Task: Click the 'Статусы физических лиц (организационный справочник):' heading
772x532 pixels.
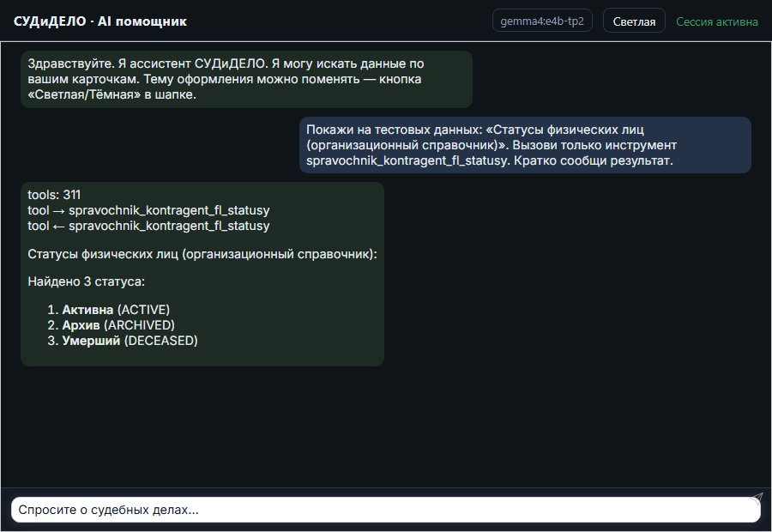Action: tap(202, 254)
